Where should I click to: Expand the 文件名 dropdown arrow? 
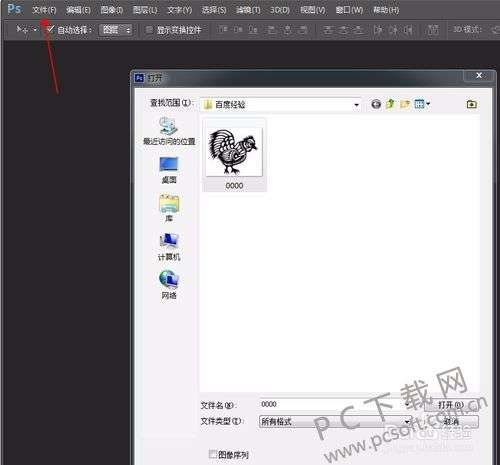407,405
